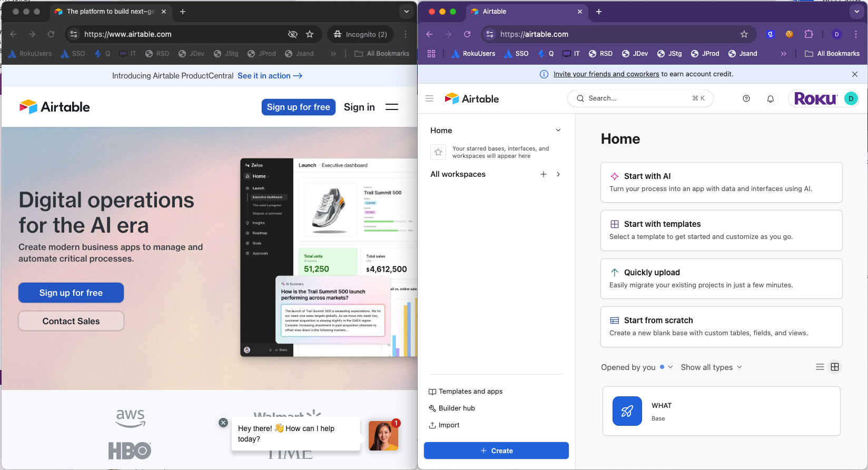Bookmark the page in the incognito window
This screenshot has height=470, width=868.
pos(310,34)
